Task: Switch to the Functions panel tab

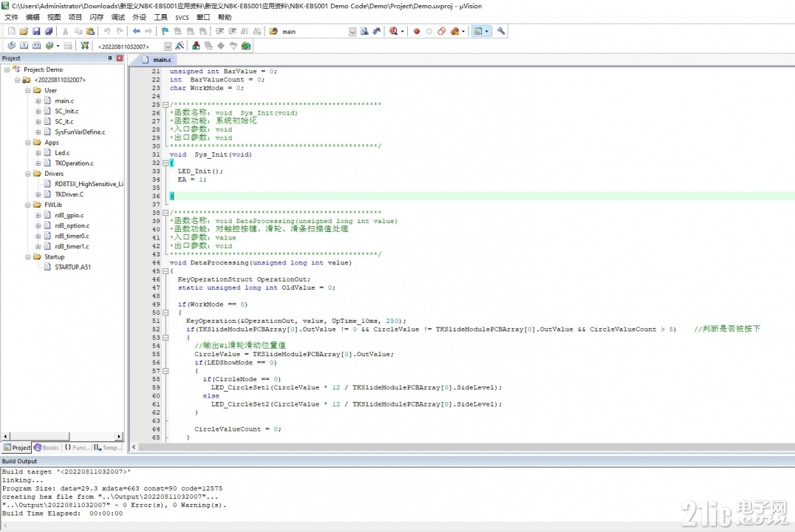Action: [77, 448]
